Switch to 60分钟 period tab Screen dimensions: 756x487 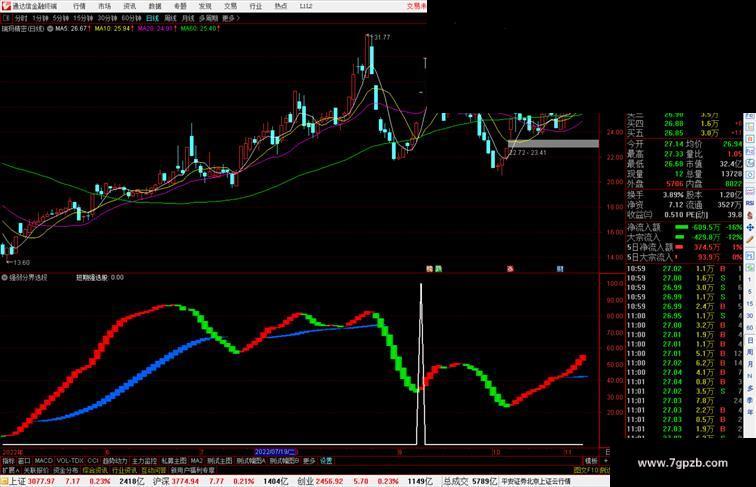[131, 18]
